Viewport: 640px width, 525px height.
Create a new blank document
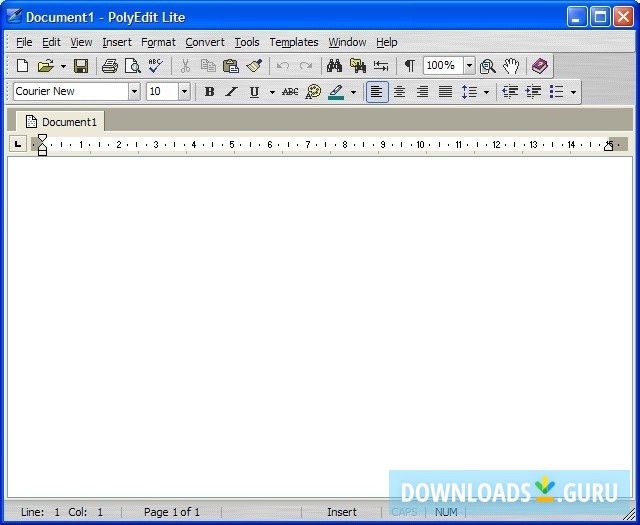click(22, 66)
